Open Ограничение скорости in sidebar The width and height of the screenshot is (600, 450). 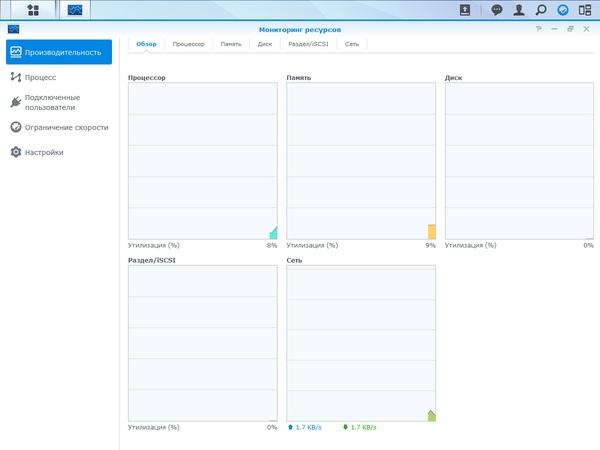[59, 127]
